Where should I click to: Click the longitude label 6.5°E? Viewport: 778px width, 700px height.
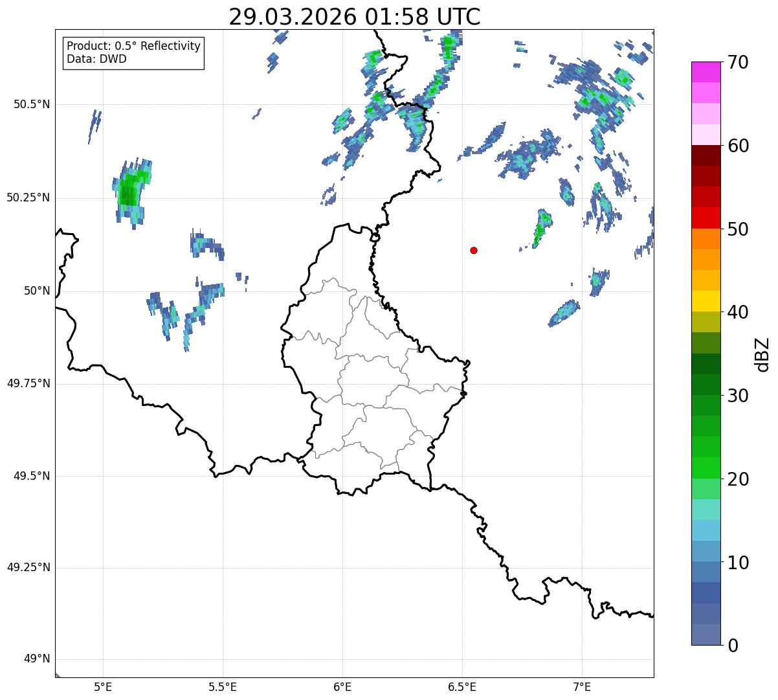coord(462,686)
